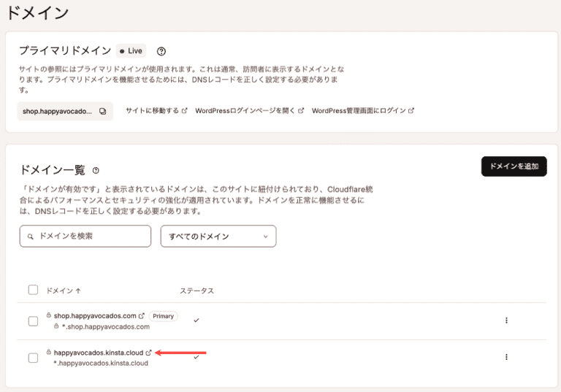Screen dimensions: 561x392
Task: Click the ステータス column header
Action: [196, 291]
